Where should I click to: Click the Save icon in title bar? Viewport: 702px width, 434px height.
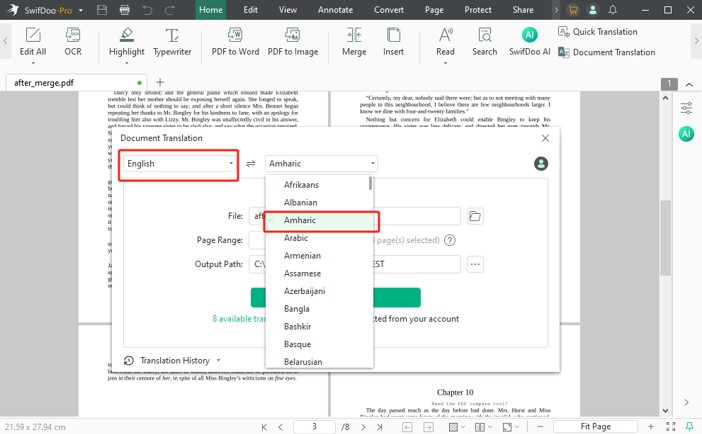pos(102,10)
